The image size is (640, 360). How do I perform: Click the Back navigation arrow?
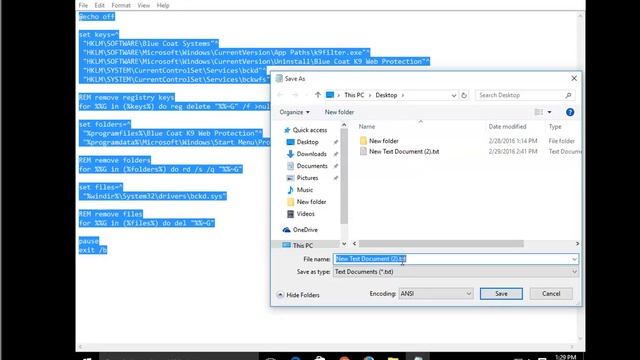click(x=280, y=95)
